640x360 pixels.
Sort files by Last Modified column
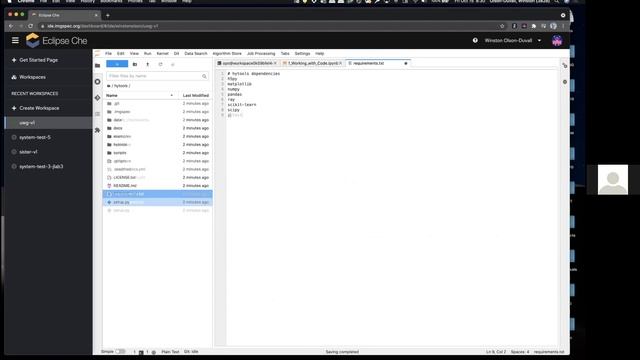[x=196, y=95]
